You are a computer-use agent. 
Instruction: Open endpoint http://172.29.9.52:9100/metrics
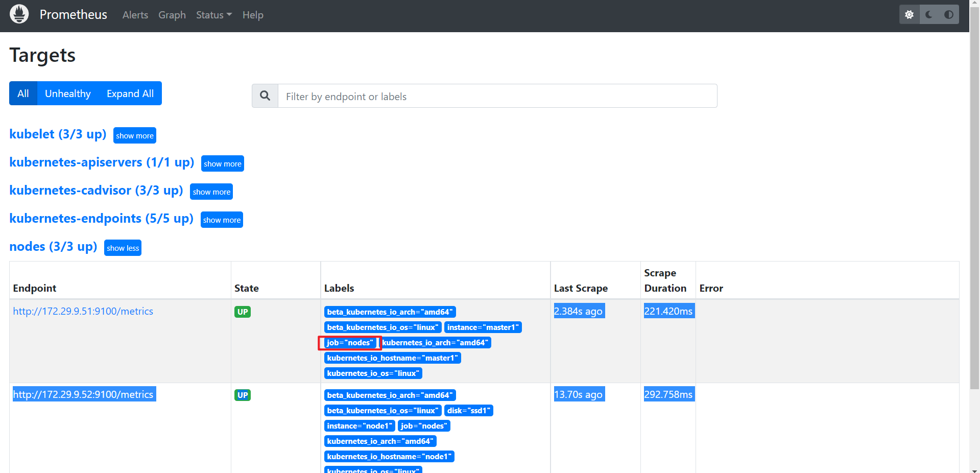click(x=83, y=394)
